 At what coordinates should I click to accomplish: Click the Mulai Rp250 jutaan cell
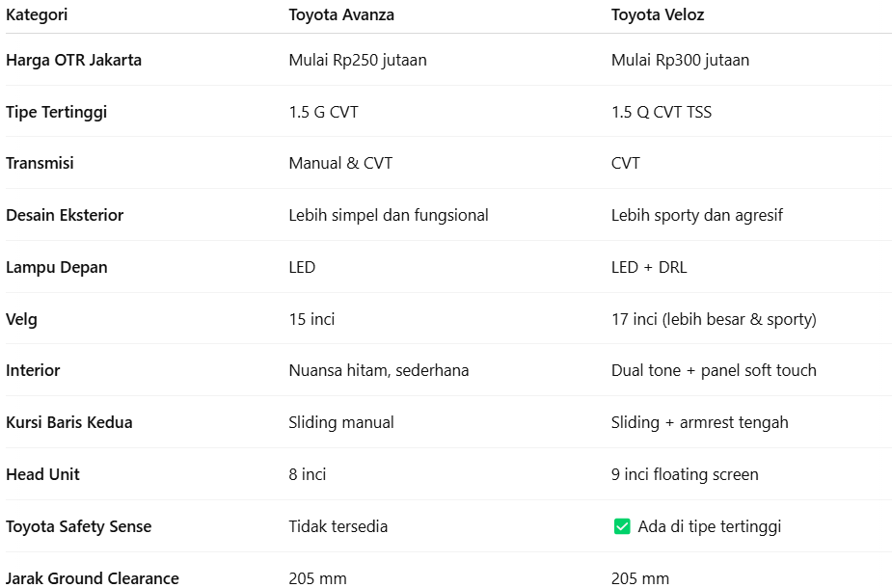[357, 60]
